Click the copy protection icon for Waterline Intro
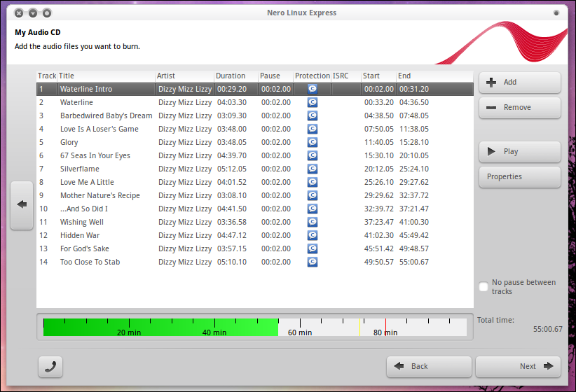Viewport: 576px width, 392px height. tap(313, 89)
